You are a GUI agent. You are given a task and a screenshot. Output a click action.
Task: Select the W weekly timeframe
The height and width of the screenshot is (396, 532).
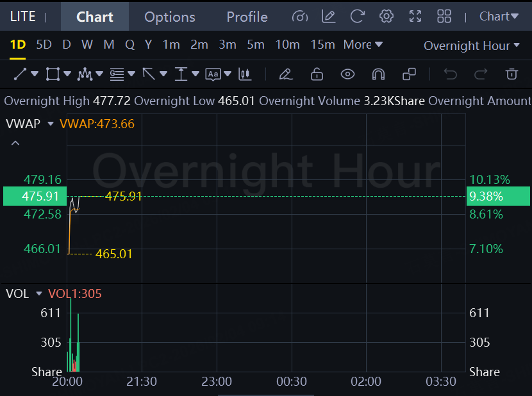pyautogui.click(x=87, y=44)
